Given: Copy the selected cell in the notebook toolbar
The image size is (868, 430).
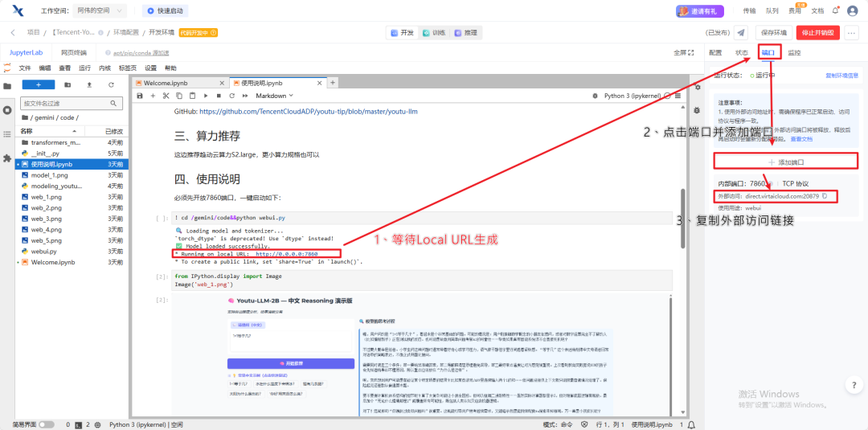Looking at the screenshot, I should click(x=178, y=96).
